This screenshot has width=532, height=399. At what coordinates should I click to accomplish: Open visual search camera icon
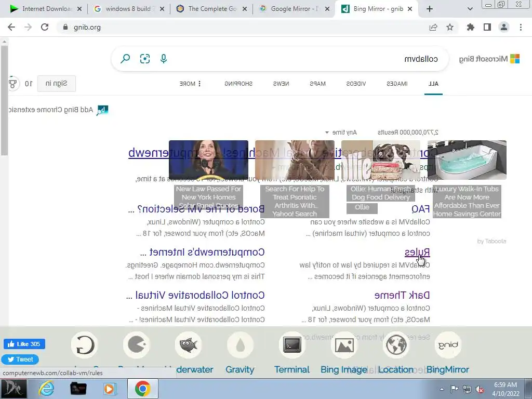(145, 59)
